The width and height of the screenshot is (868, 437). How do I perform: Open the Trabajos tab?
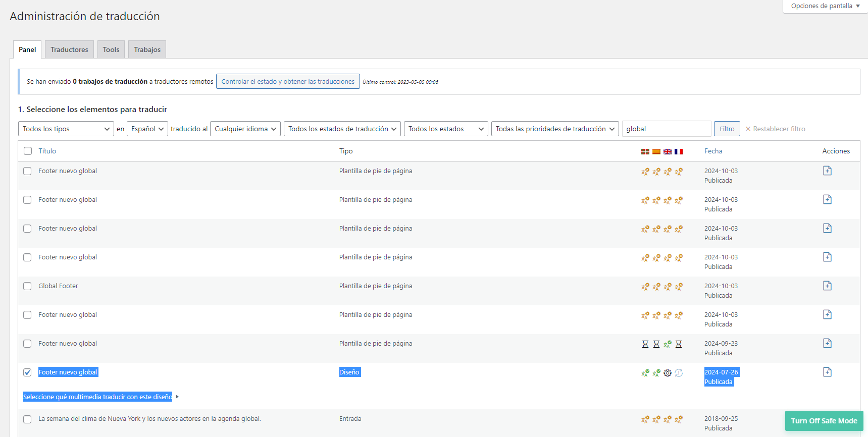(x=147, y=49)
